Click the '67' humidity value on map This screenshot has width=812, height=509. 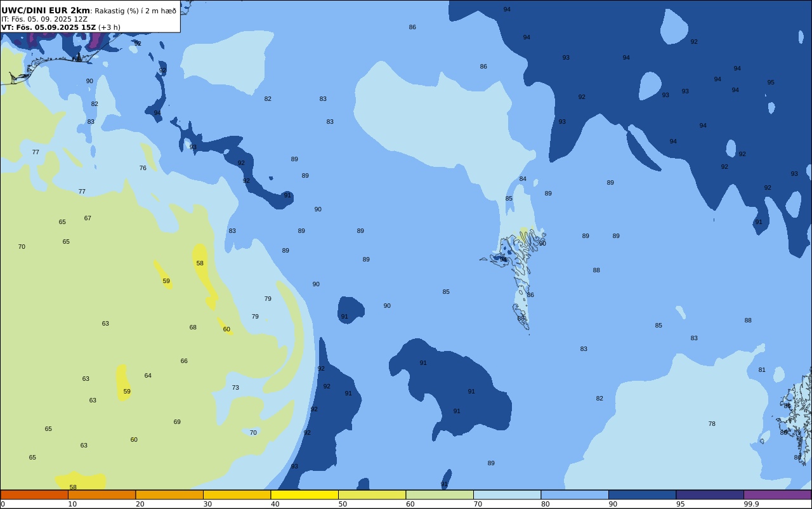pyautogui.click(x=88, y=218)
